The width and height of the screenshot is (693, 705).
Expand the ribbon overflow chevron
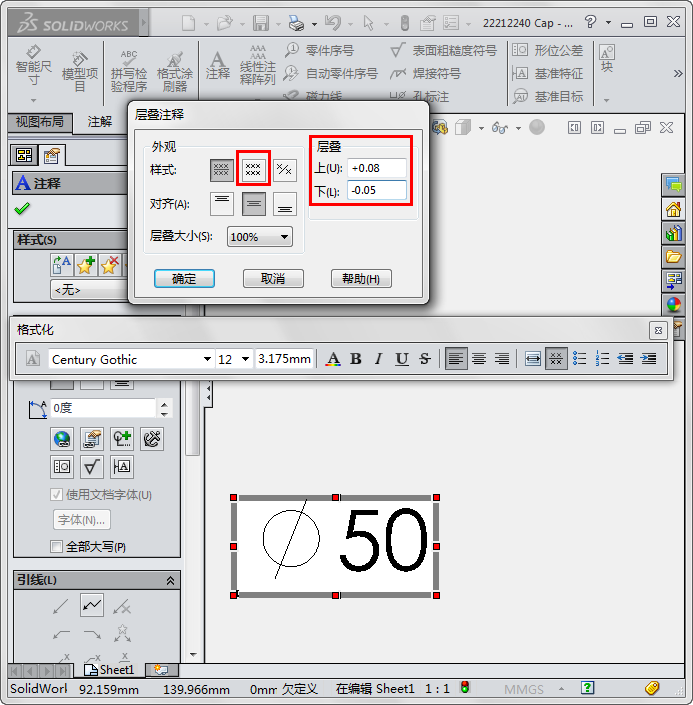pyautogui.click(x=678, y=73)
